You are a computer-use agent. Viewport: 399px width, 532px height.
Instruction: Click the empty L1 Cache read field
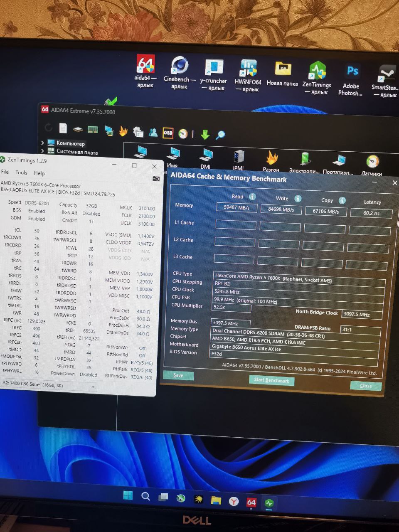pyautogui.click(x=236, y=225)
